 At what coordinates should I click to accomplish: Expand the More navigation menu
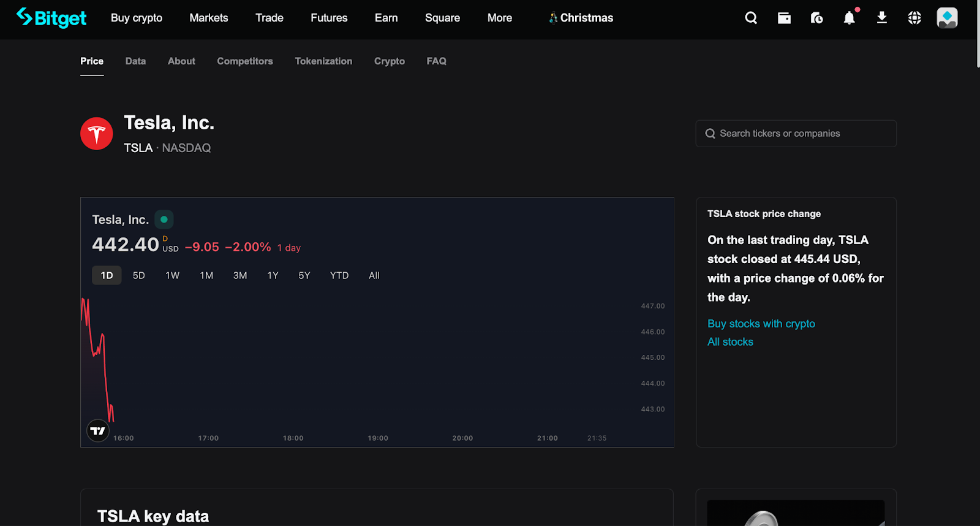click(500, 18)
